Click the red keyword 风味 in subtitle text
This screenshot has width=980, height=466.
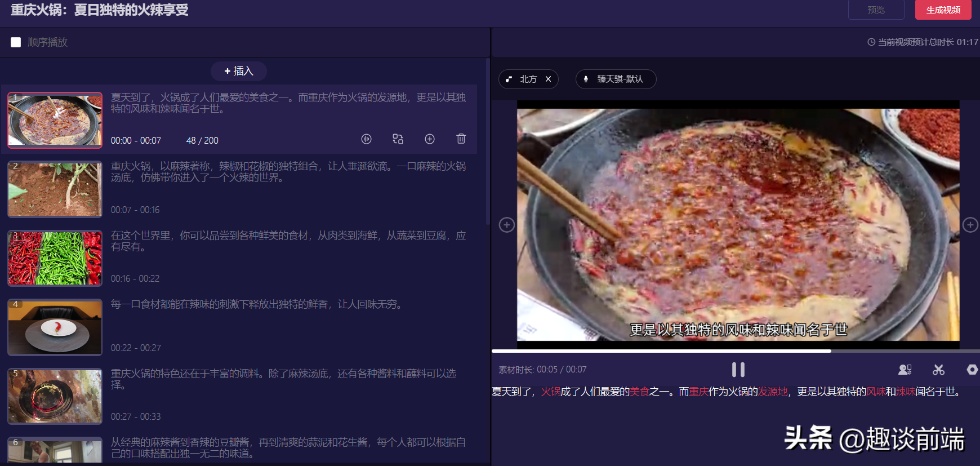tap(876, 392)
